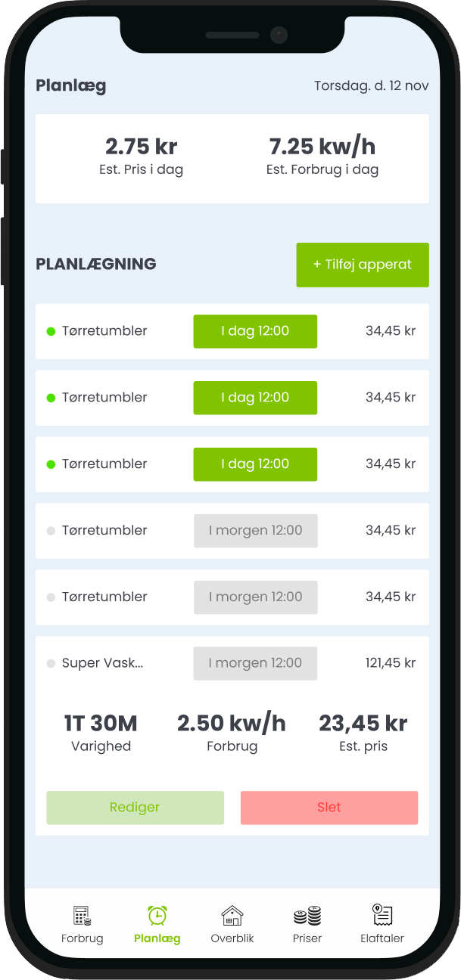Screen dimensions: 461x980
Task: Tap the green alarm clock Planlæg icon
Action: pos(157,916)
